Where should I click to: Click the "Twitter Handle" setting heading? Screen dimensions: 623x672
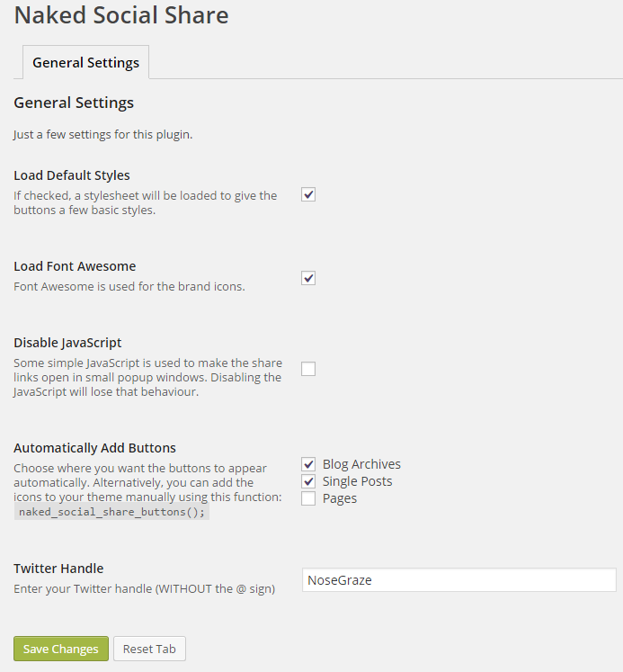(x=58, y=569)
